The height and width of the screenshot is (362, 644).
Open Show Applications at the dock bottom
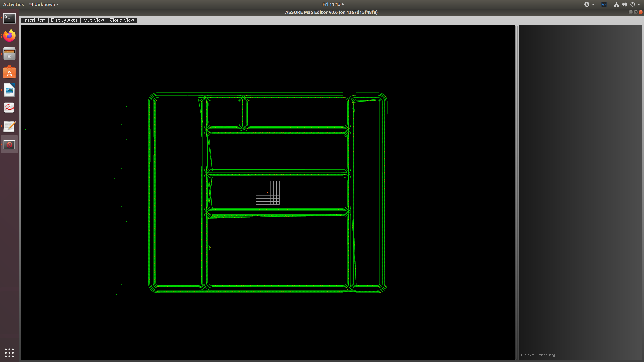(9, 353)
